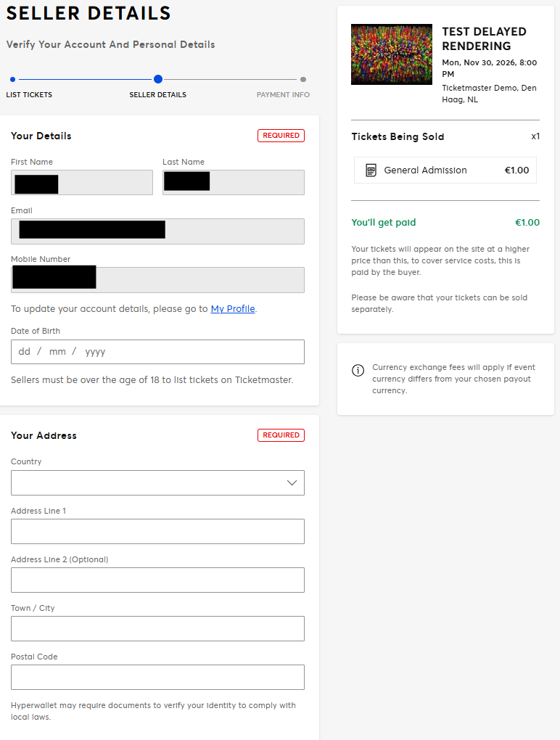Click the Payment Info step dot
Viewport: 560px width, 740px height.
point(303,79)
